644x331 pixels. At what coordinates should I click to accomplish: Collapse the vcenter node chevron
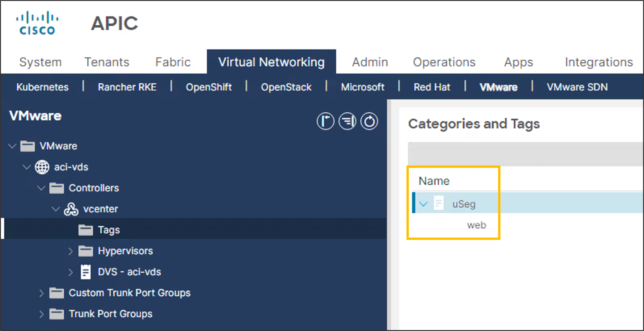(x=56, y=209)
